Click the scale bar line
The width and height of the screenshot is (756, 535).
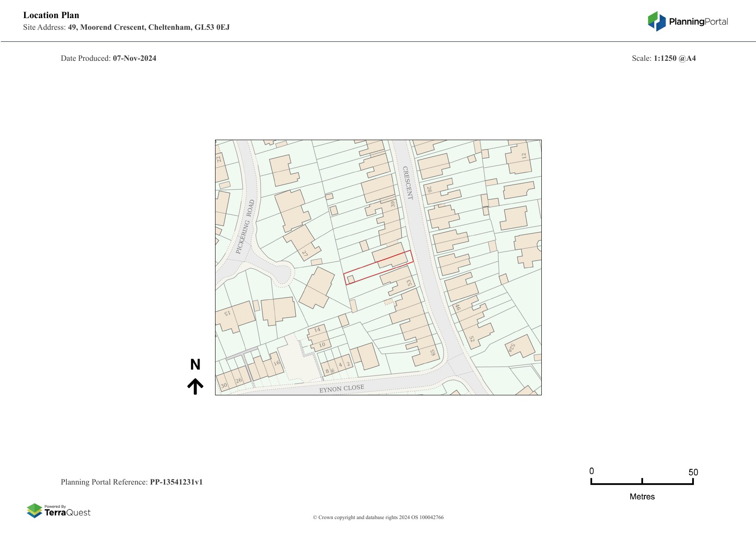(x=642, y=484)
